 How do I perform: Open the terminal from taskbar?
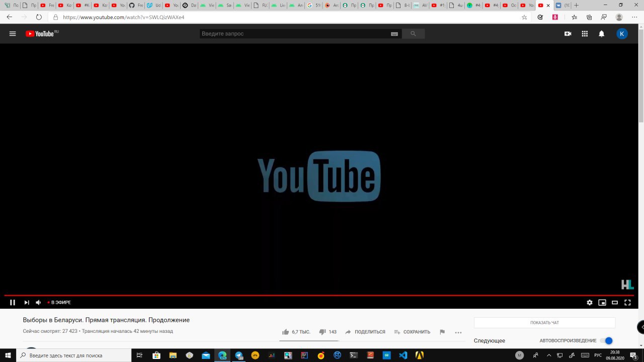pyautogui.click(x=354, y=355)
